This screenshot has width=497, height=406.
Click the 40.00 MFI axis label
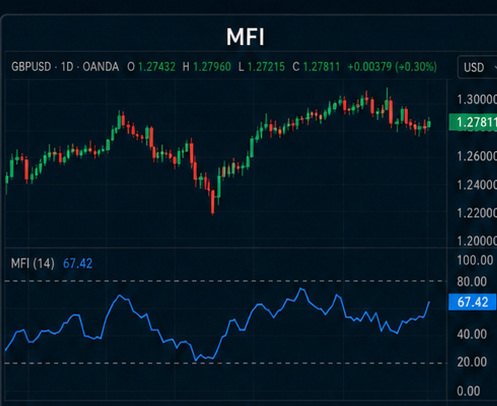[472, 334]
